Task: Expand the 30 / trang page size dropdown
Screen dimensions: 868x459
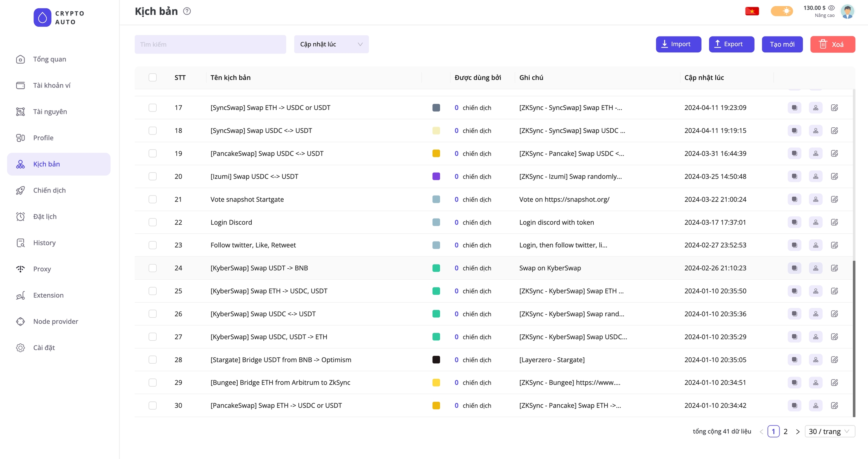Action: pos(830,431)
